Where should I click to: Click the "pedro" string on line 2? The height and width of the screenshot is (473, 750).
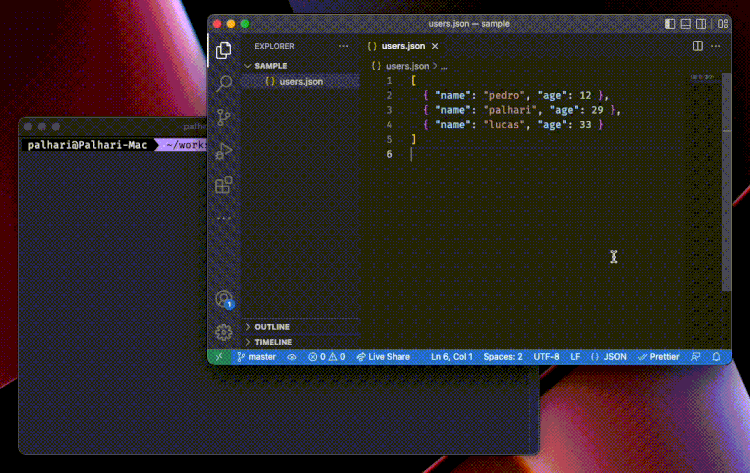click(x=504, y=96)
